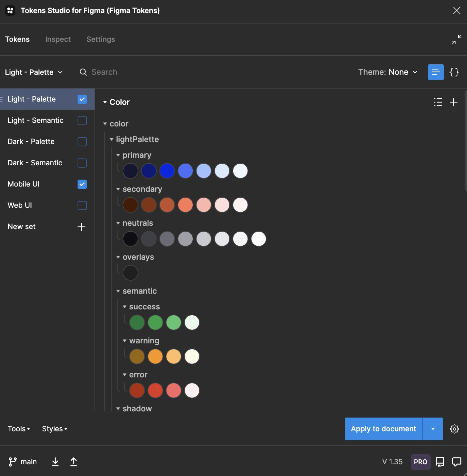Collapse the neutrals group
467x476 pixels.
pyautogui.click(x=118, y=223)
